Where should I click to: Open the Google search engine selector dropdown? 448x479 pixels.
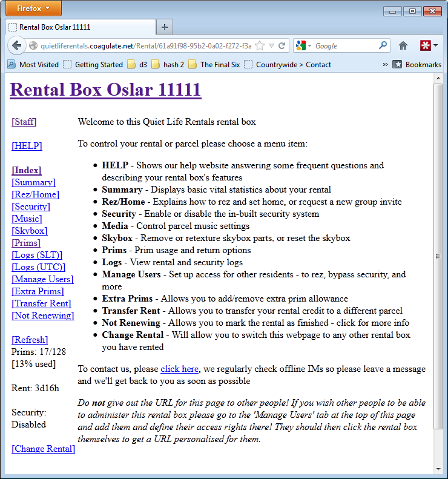pos(304,45)
